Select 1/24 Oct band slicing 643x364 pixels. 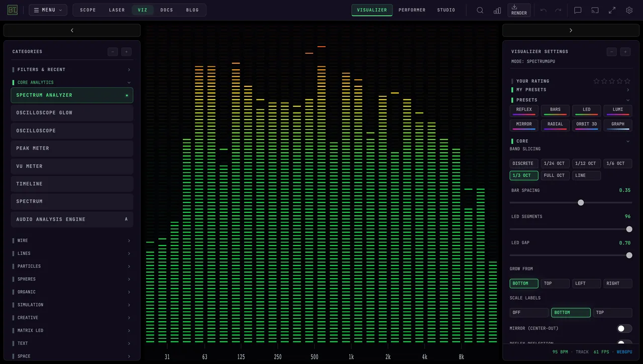[x=555, y=163]
